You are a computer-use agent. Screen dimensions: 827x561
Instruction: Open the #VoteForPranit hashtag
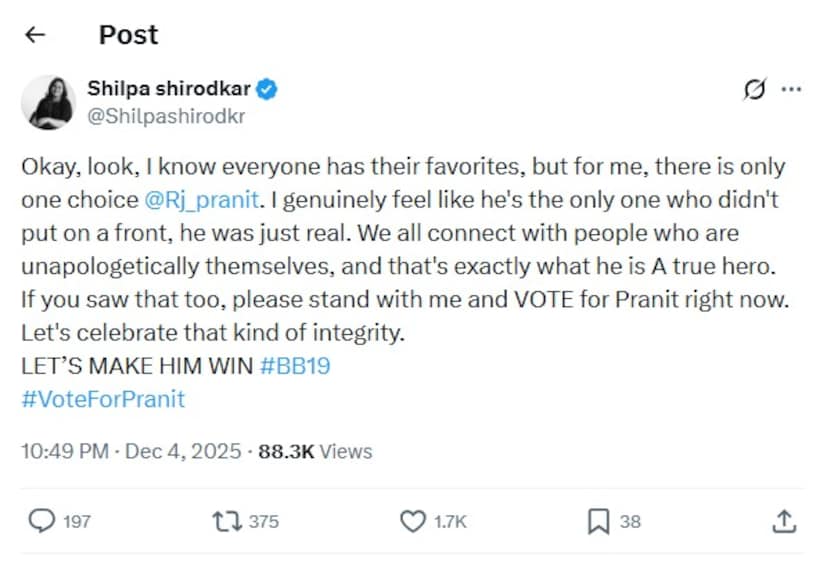pos(103,399)
